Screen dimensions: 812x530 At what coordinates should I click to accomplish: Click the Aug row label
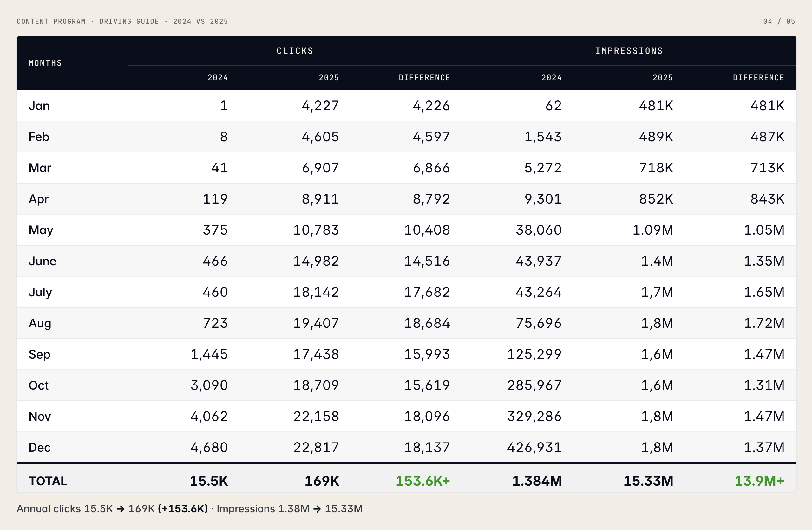click(40, 323)
